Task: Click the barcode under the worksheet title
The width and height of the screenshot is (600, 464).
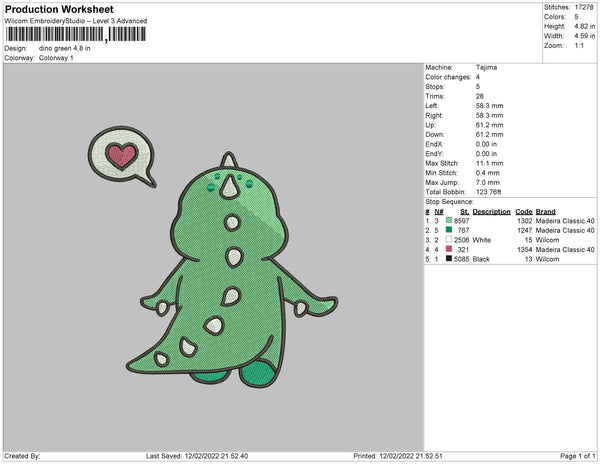Action: 75,34
